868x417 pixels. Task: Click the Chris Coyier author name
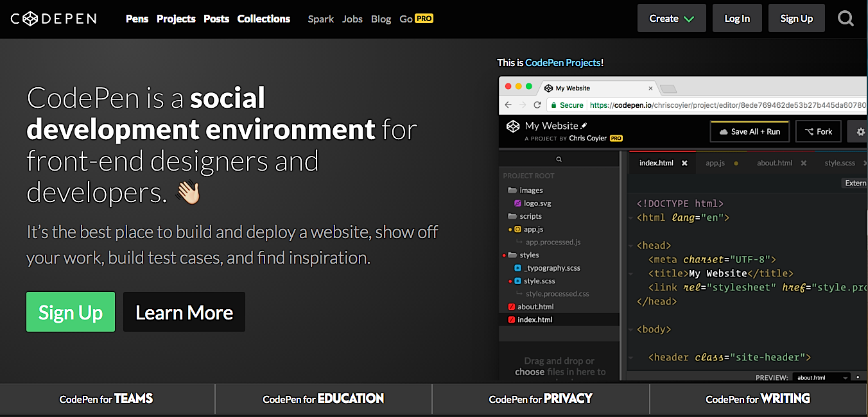click(x=587, y=138)
